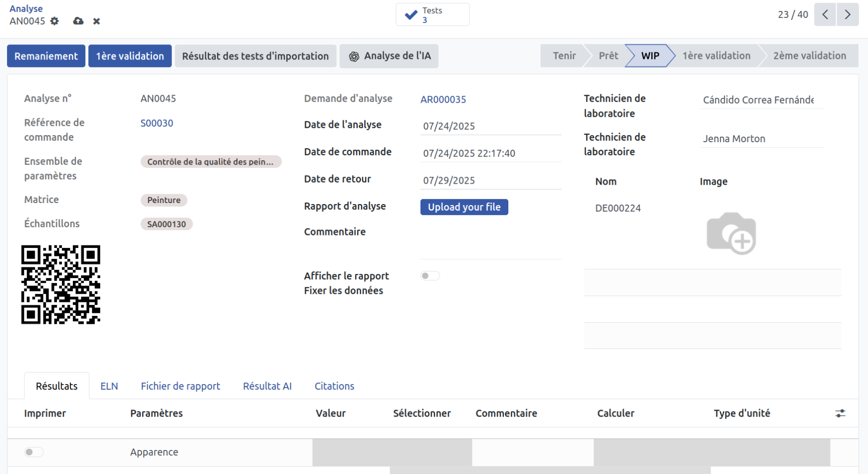The image size is (868, 474).
Task: Click the blue 1ère validation button
Action: [x=130, y=56]
